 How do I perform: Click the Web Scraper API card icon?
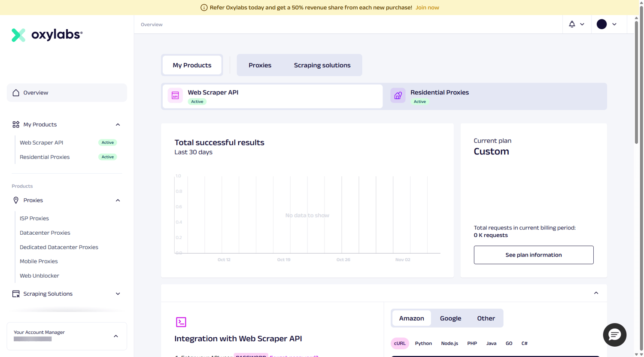click(x=175, y=96)
